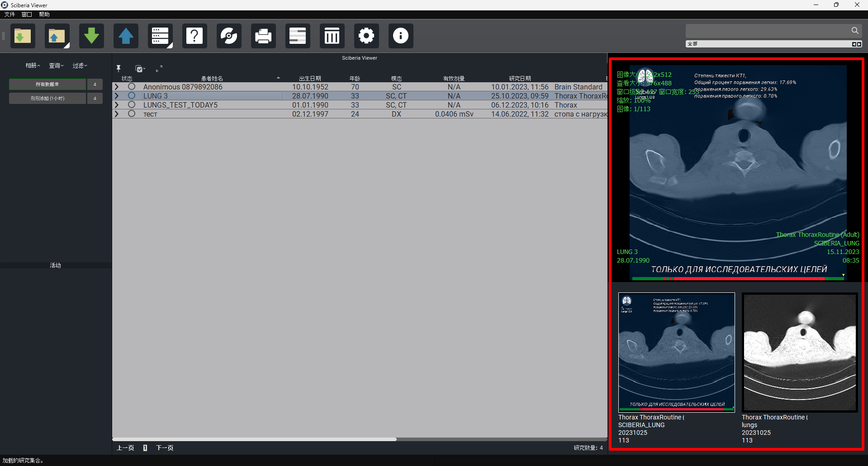Click the red-green progress bar under the preview
The height and width of the screenshot is (466, 868).
(x=738, y=279)
